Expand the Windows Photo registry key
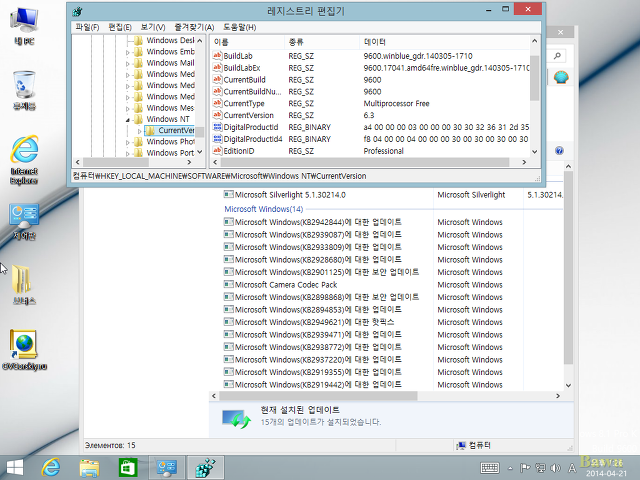Viewport: 640px width, 480px height. (x=128, y=142)
